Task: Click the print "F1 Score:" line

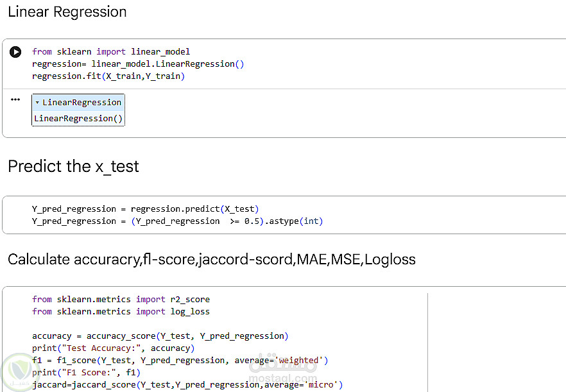Action: (x=86, y=372)
